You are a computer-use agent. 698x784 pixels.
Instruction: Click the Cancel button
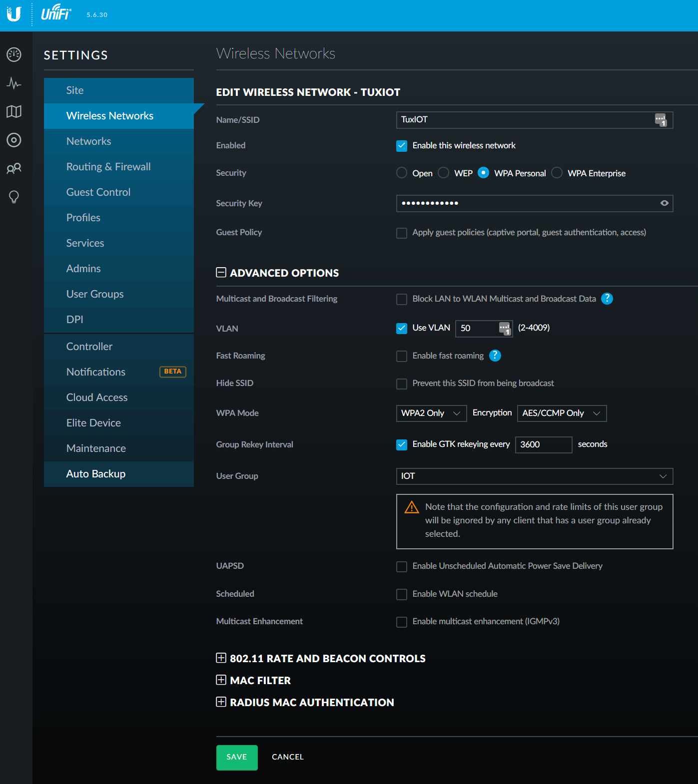pos(288,757)
